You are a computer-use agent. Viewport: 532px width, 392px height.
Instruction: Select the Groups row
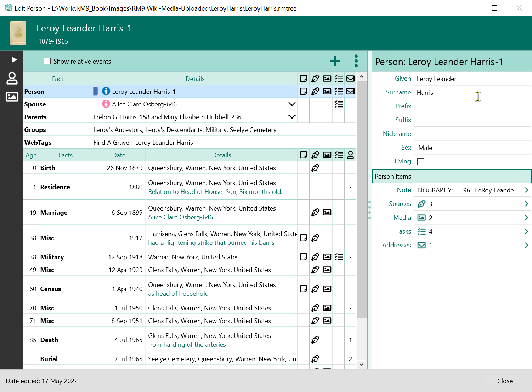coord(189,129)
